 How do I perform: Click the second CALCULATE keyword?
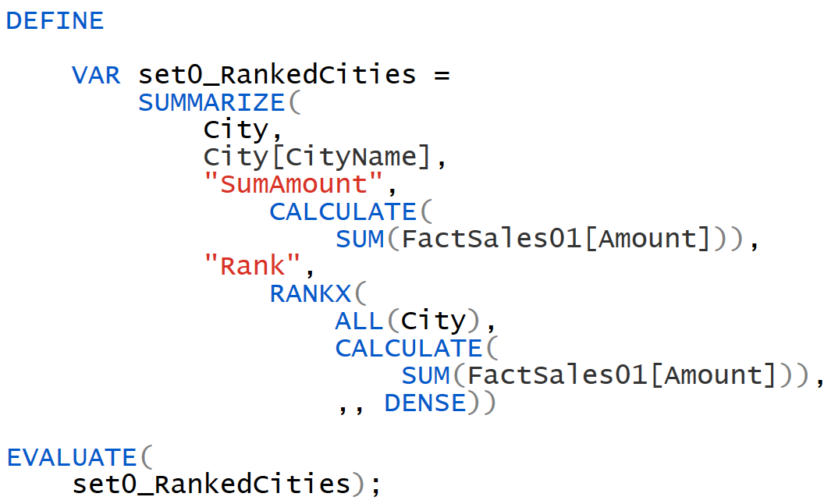(x=408, y=347)
